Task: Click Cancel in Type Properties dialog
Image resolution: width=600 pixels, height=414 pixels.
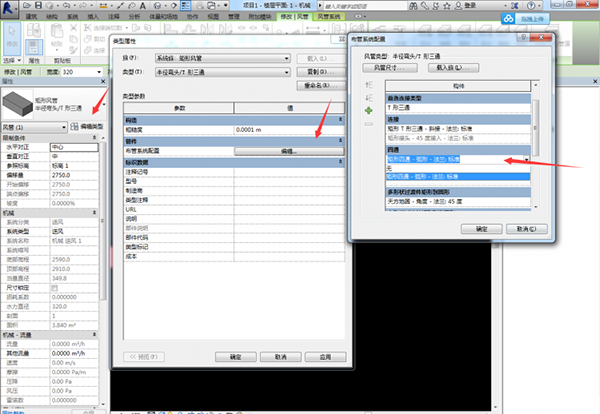Action: click(280, 357)
